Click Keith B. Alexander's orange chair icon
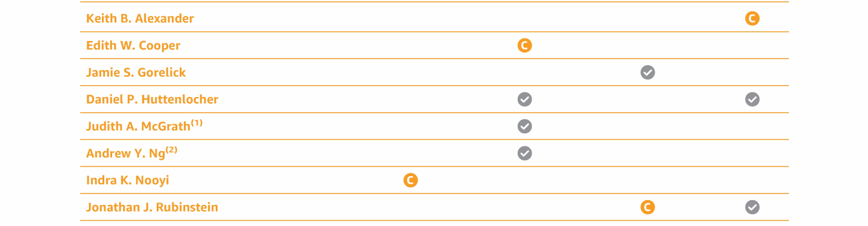 [752, 19]
